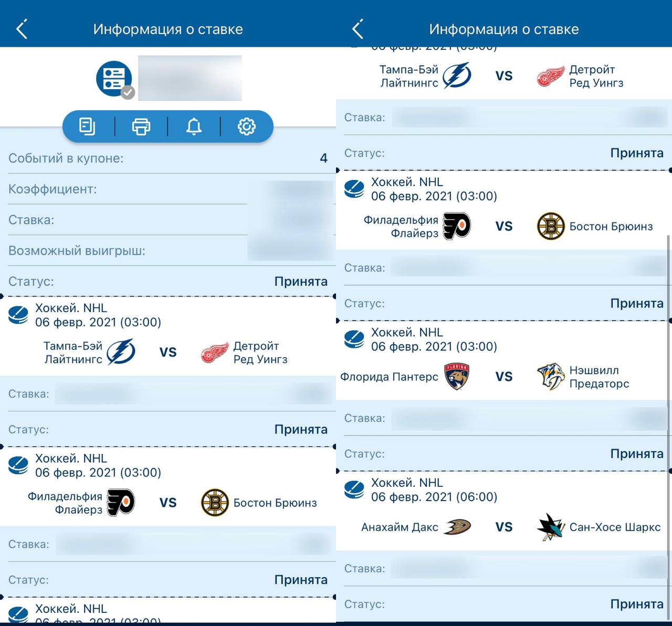672x626 pixels.
Task: Select 'Принята' status below Возможный выигрыш
Action: (301, 282)
